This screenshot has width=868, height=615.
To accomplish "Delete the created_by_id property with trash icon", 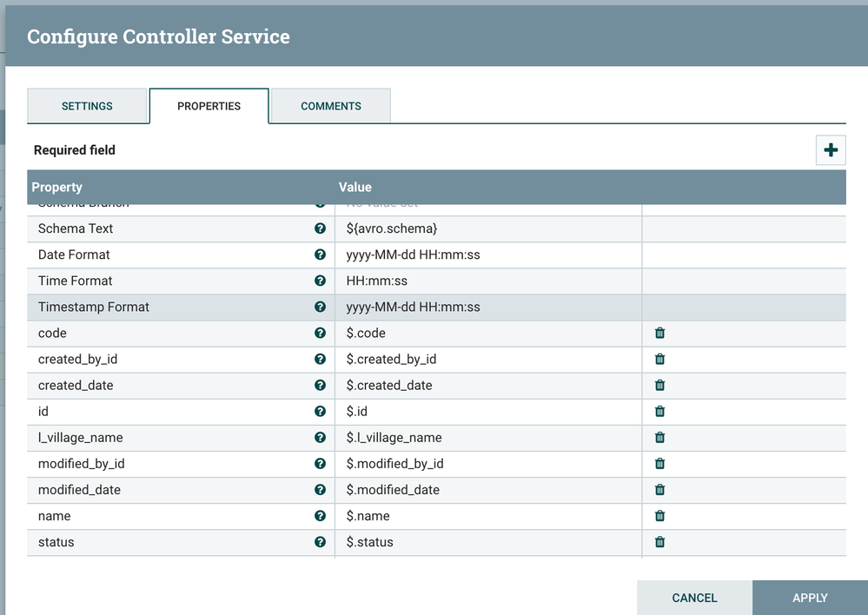I will click(659, 359).
